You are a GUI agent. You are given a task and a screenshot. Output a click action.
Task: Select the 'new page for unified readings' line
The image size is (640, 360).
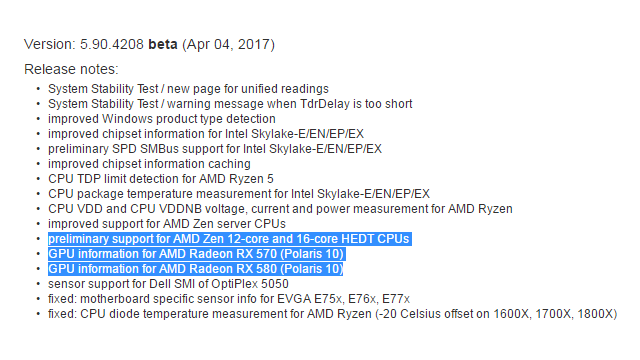[x=188, y=89]
